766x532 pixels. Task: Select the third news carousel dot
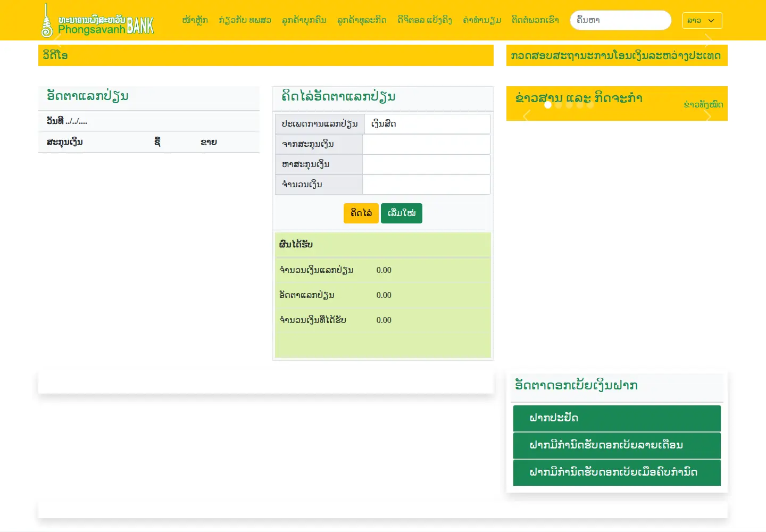569,105
